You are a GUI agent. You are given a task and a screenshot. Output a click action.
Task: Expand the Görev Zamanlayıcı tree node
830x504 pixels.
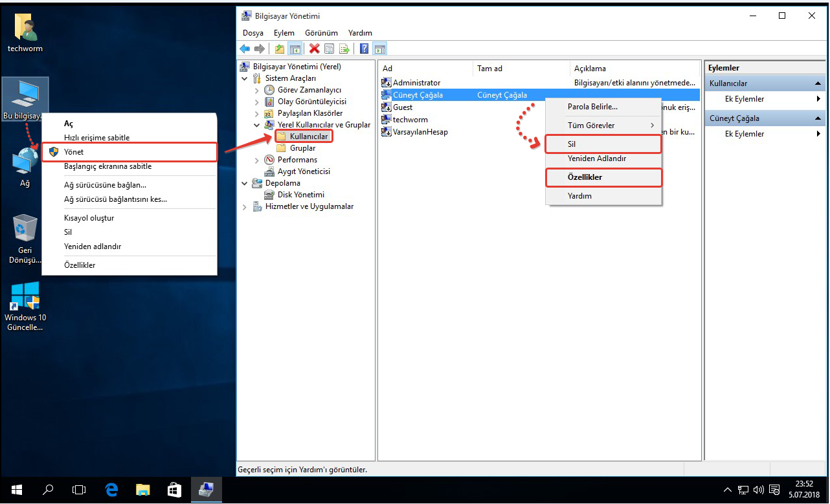coord(257,90)
